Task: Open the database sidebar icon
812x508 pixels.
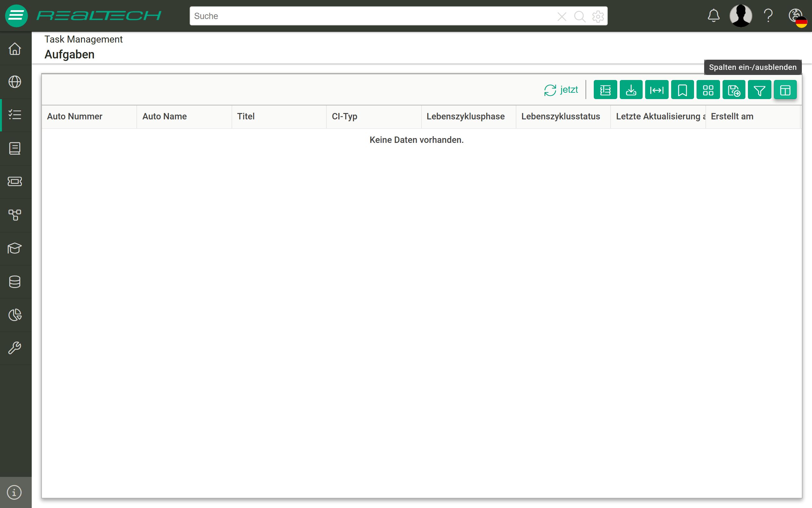Action: pos(15,282)
